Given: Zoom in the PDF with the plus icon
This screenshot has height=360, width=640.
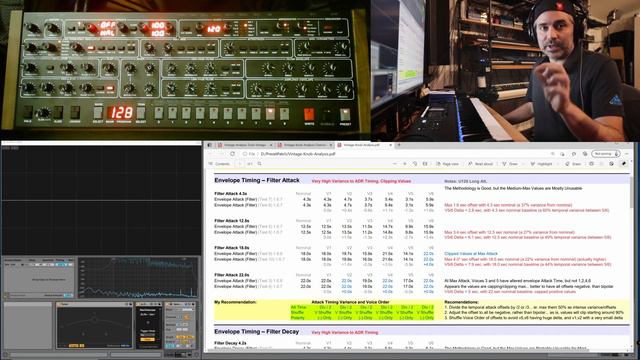Looking at the screenshot, I should (x=404, y=164).
